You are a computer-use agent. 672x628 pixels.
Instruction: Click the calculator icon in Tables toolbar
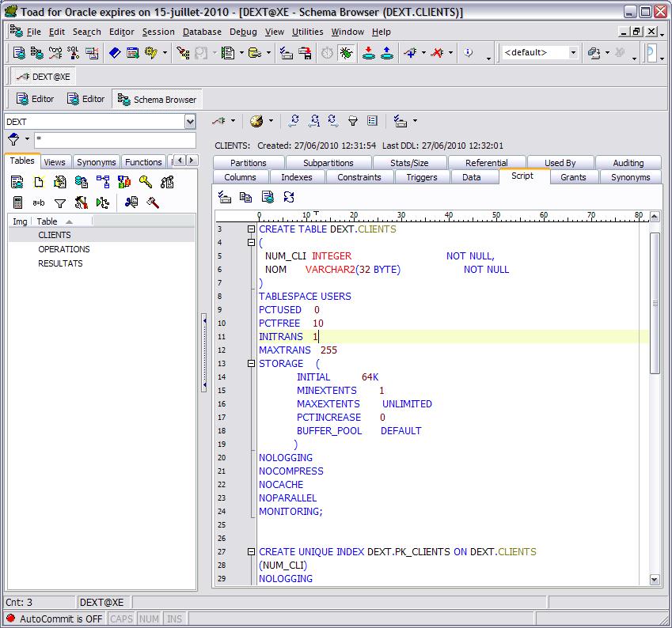[x=17, y=202]
